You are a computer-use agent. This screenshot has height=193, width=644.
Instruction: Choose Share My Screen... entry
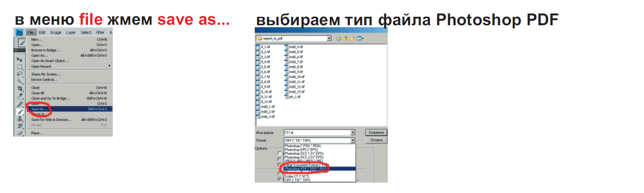point(70,74)
